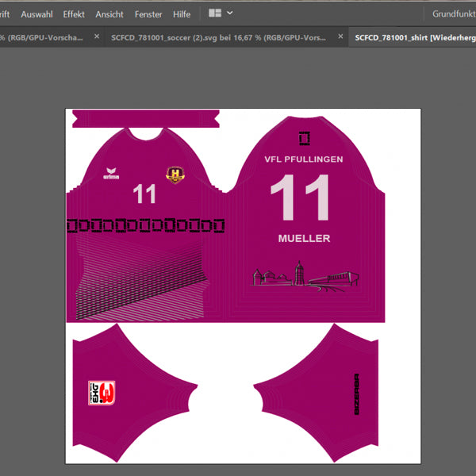Select the city skyline graphic on jersey back

click(306, 276)
